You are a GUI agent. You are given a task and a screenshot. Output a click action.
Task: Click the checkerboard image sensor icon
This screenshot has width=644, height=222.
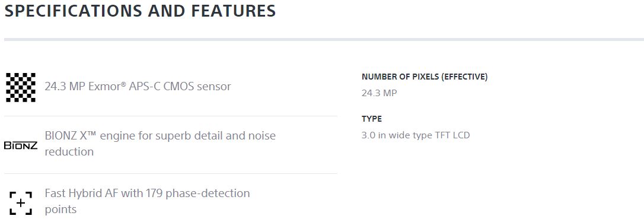pos(21,87)
